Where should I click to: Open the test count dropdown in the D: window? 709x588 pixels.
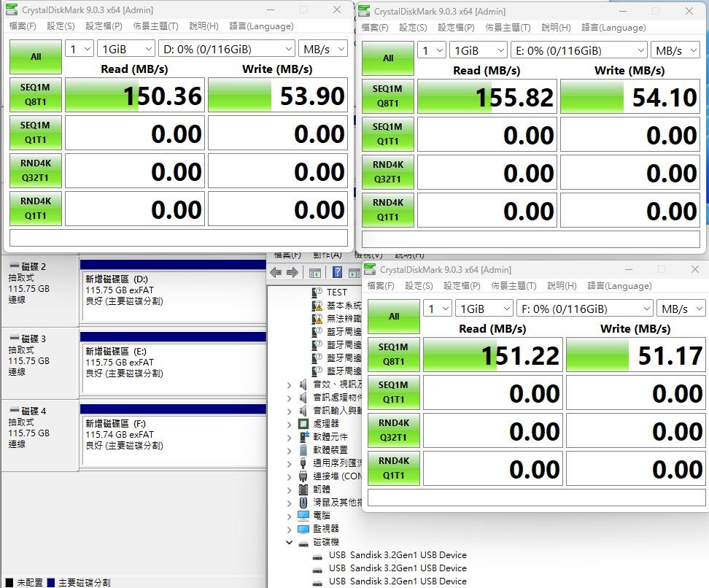point(80,48)
